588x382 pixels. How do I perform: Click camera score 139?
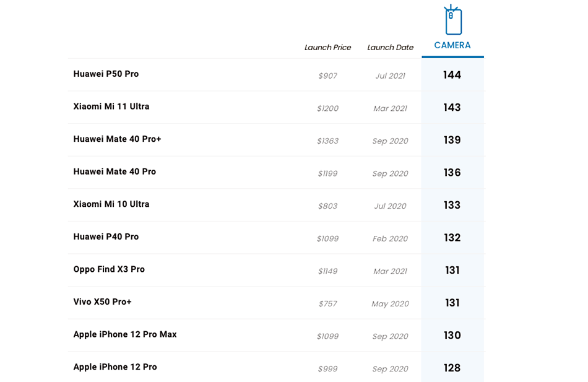click(x=452, y=140)
